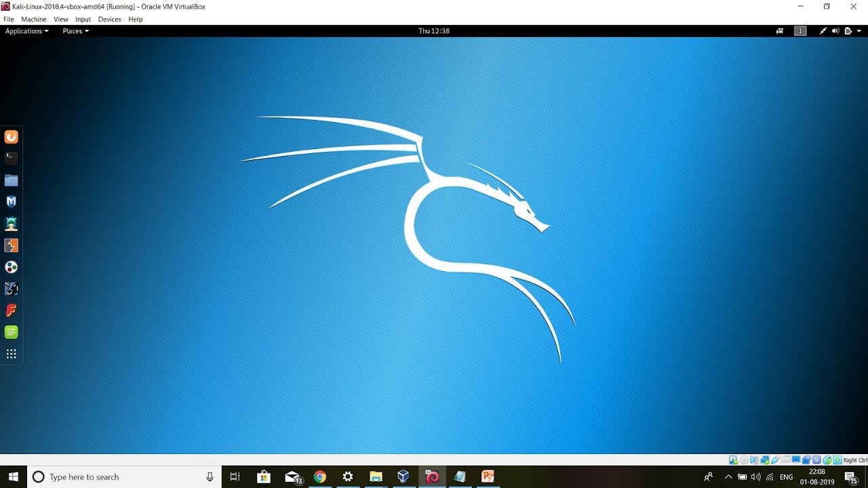Launch Burp Suite from the dock
The height and width of the screenshot is (488, 868).
pos(11,245)
